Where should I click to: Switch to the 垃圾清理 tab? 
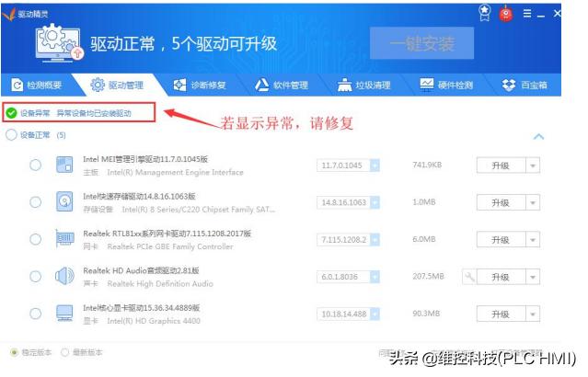pyautogui.click(x=364, y=86)
